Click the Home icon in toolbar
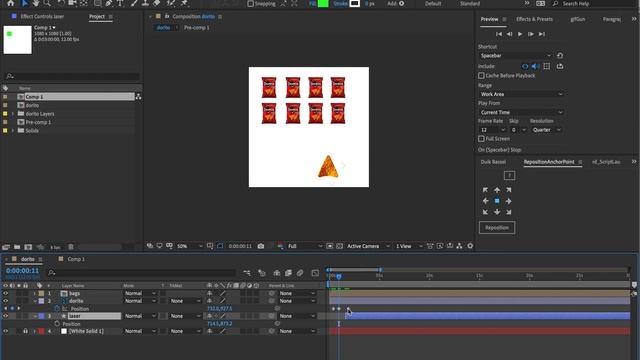640x360 pixels. point(11,3)
